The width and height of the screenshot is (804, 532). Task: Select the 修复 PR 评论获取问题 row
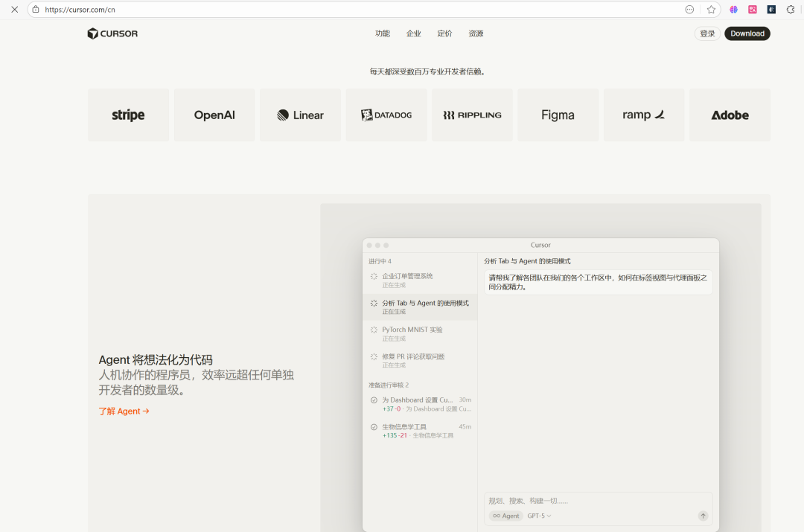click(420, 360)
